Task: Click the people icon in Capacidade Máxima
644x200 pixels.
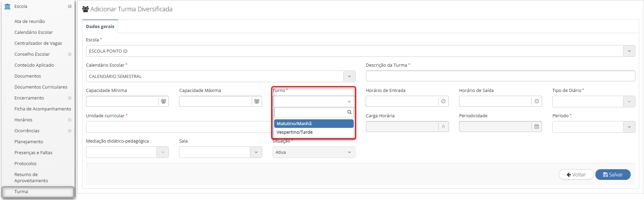Action: point(257,101)
